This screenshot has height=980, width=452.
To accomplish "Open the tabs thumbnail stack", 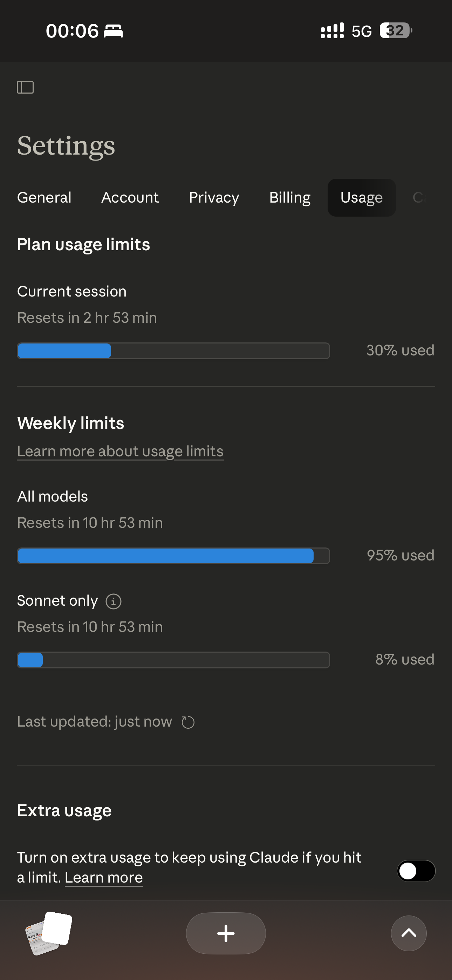I will 49,933.
